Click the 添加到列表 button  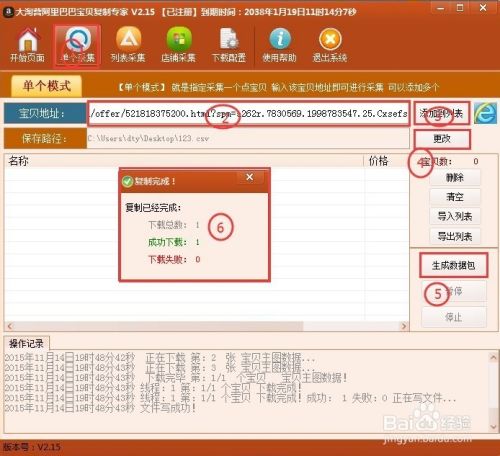click(x=442, y=113)
